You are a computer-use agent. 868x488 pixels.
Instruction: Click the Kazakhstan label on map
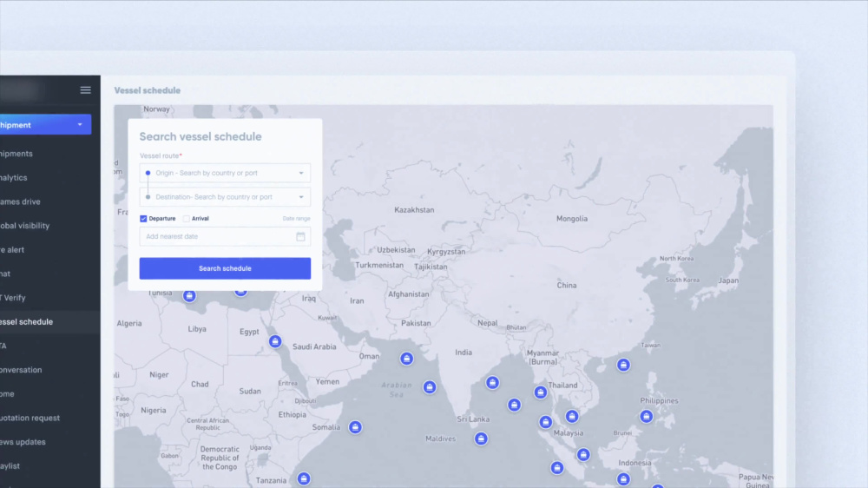[x=414, y=210]
